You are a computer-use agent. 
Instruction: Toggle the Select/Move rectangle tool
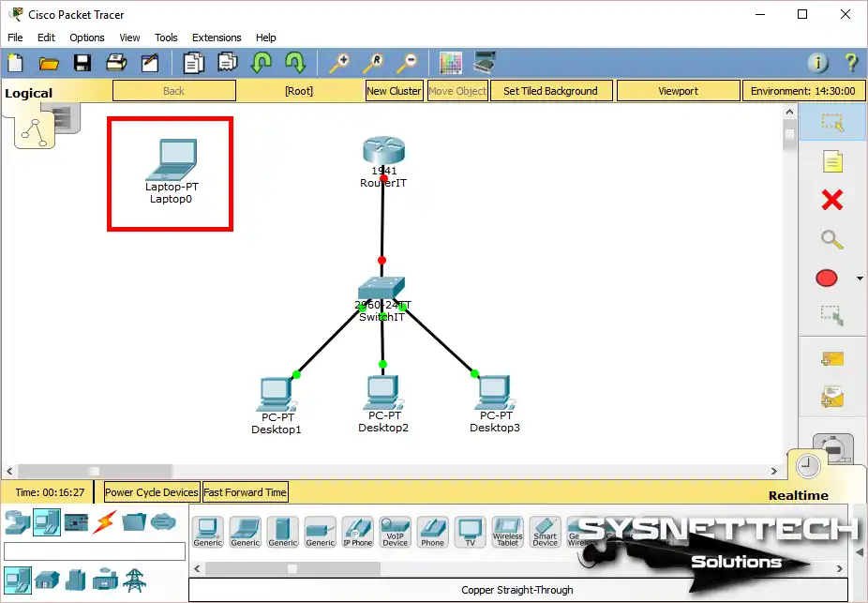(x=831, y=122)
